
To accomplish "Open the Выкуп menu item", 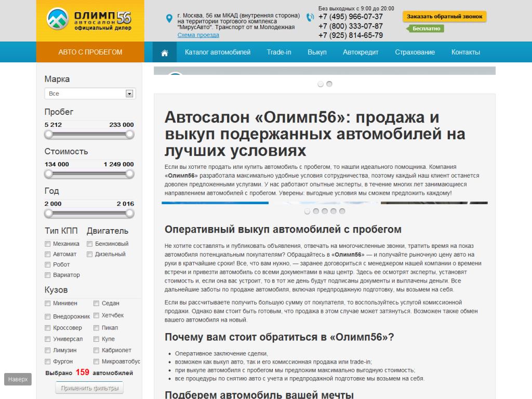I will pyautogui.click(x=317, y=52).
